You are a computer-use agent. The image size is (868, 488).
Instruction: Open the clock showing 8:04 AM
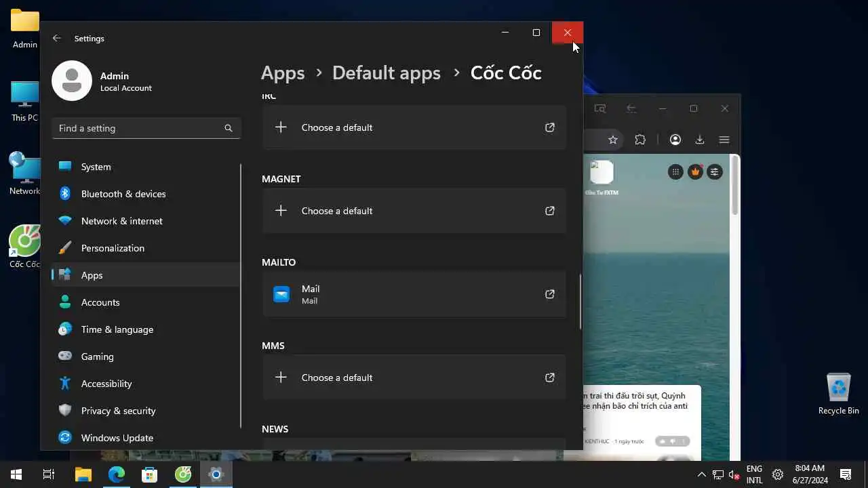coord(810,474)
